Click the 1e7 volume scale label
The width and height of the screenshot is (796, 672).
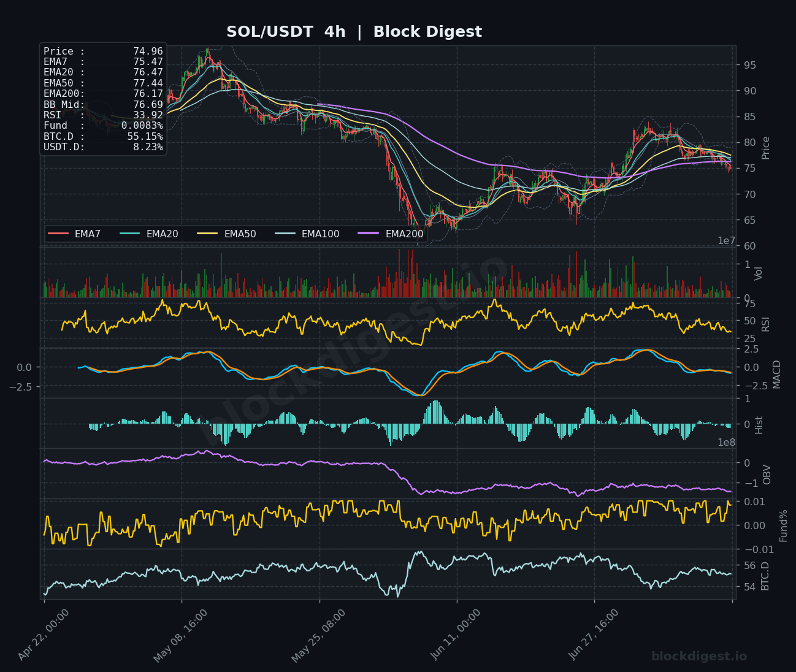tap(727, 241)
